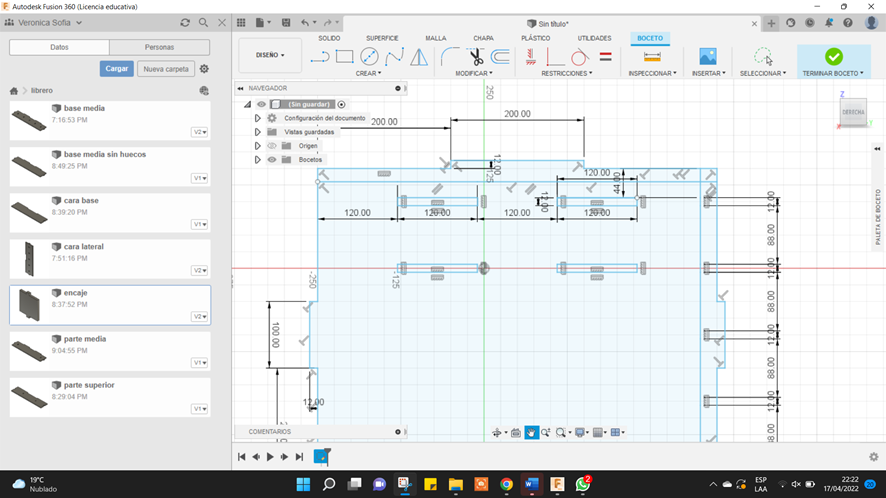Open the version dropdown for encaje
The image size is (886, 498).
200,316
